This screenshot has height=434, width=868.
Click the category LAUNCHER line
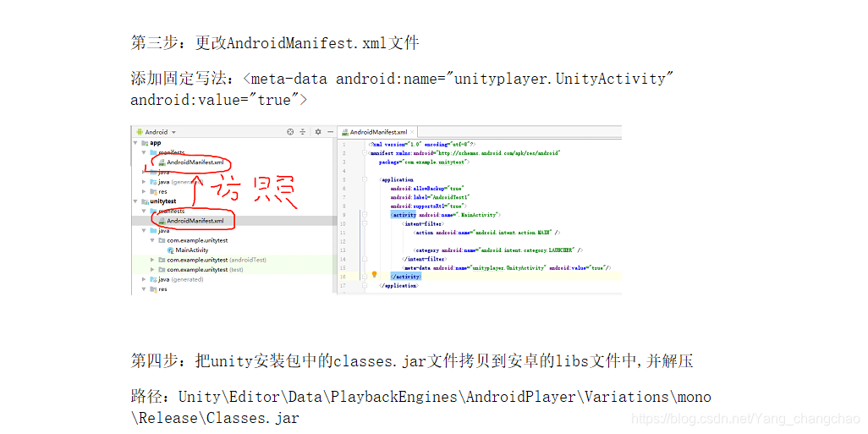497,250
